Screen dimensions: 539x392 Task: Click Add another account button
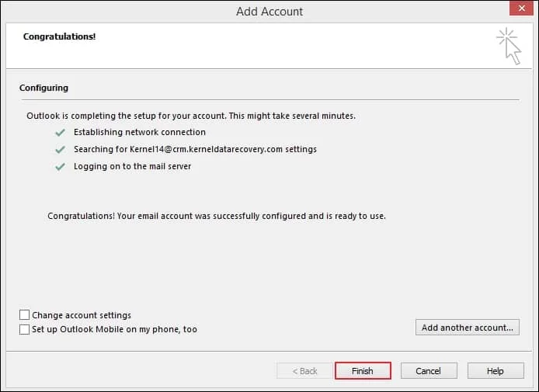[467, 328]
